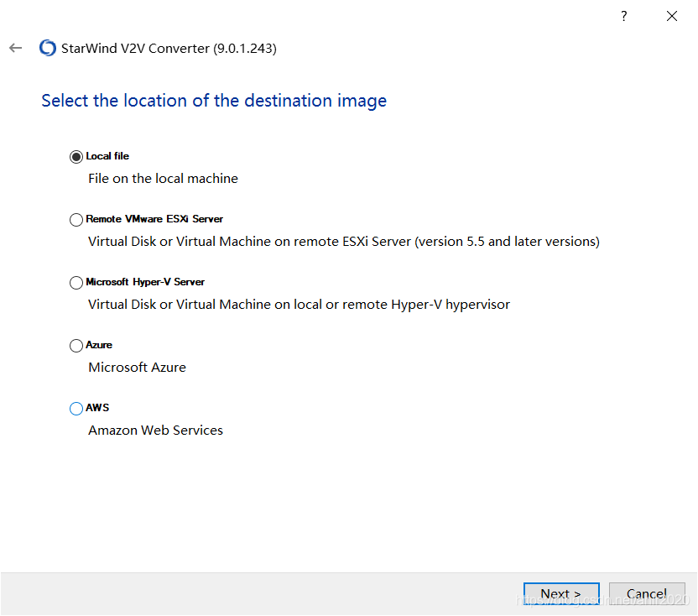Close the converter wizard window

click(672, 16)
